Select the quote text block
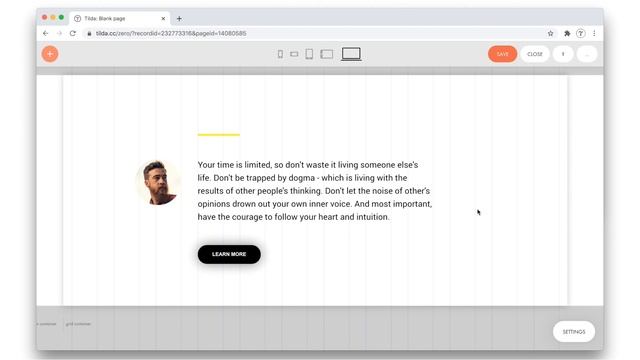 [x=315, y=191]
